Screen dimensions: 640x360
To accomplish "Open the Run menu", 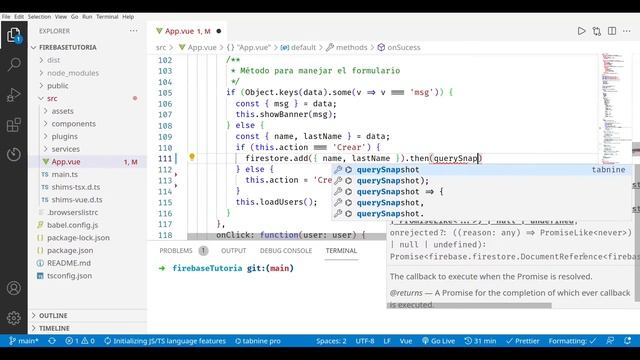I will 87,17.
